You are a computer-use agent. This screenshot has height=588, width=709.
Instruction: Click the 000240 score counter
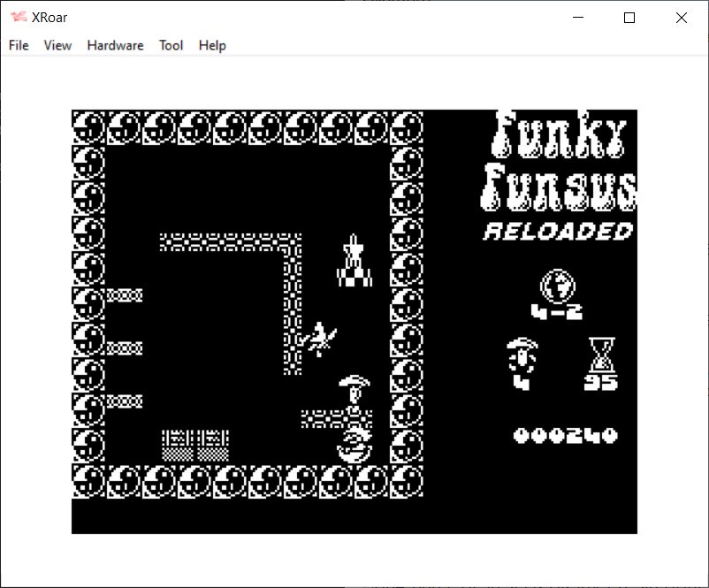pyautogui.click(x=565, y=435)
